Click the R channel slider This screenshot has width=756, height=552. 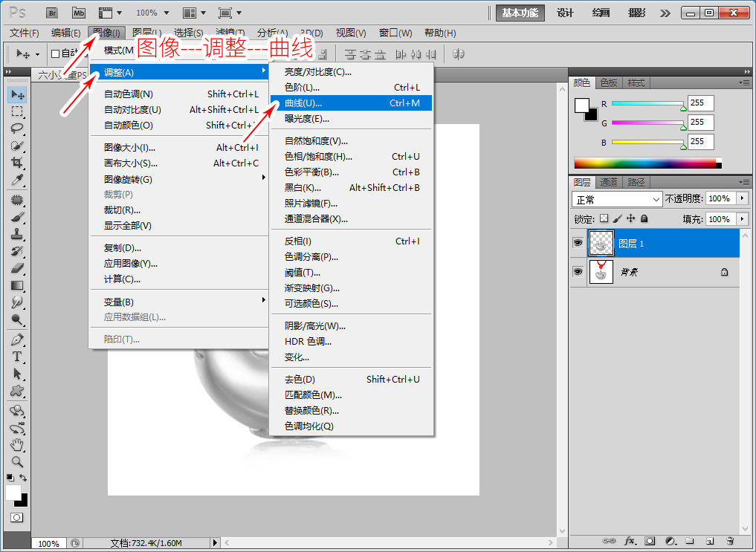[648, 103]
